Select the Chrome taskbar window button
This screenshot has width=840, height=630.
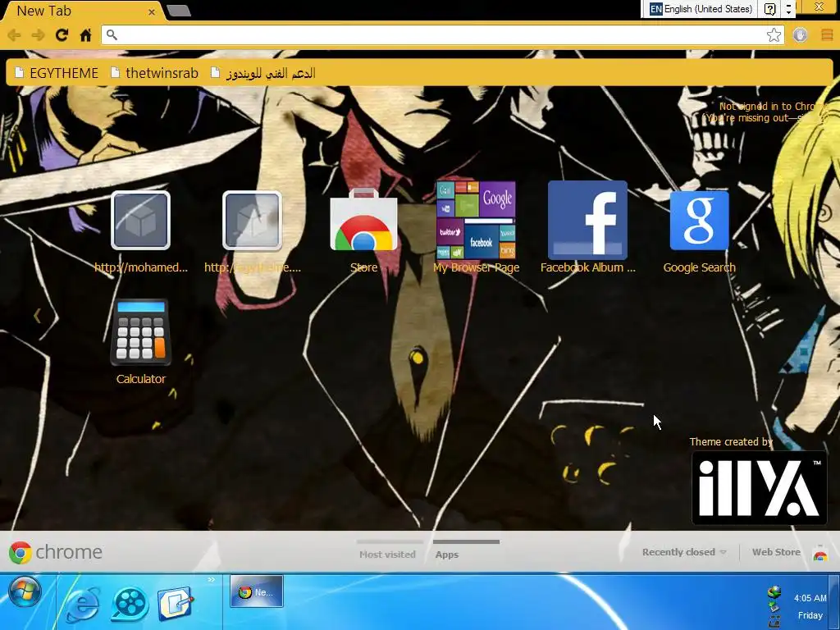point(257,591)
